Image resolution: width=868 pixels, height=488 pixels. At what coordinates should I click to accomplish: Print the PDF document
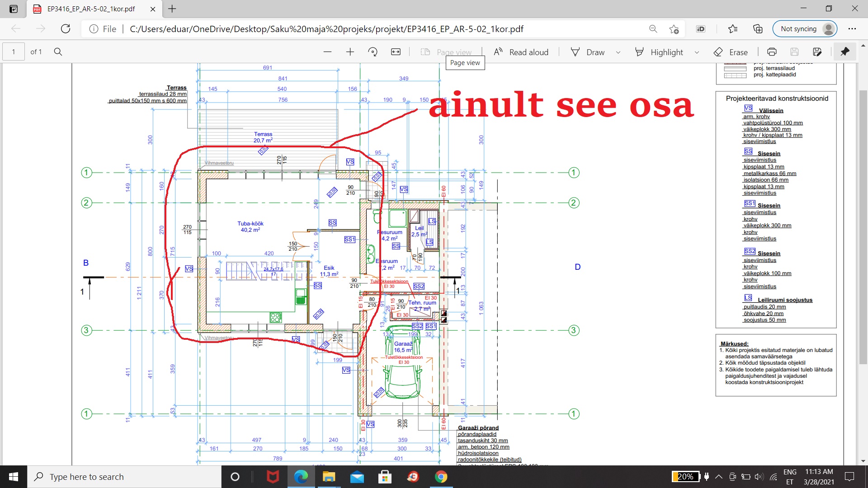click(x=772, y=52)
